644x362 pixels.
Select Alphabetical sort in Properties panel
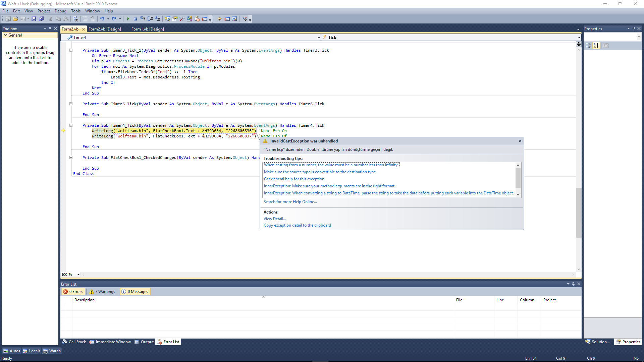[x=596, y=46]
